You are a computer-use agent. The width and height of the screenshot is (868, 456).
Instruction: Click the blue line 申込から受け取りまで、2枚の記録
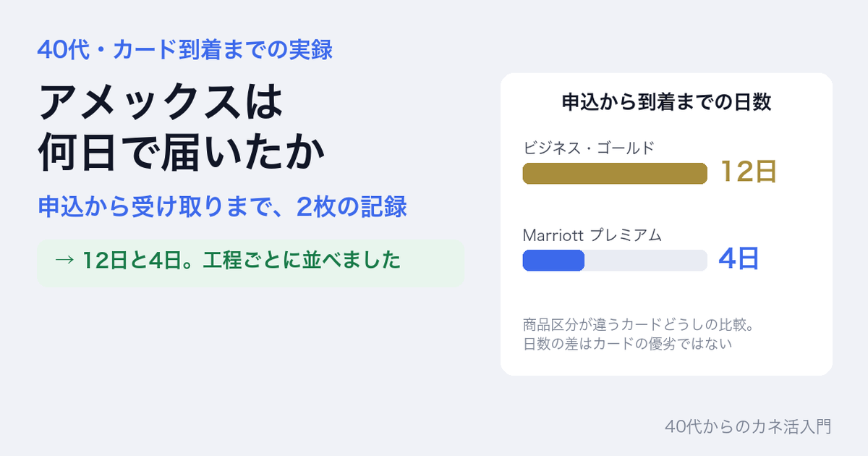tap(222, 207)
